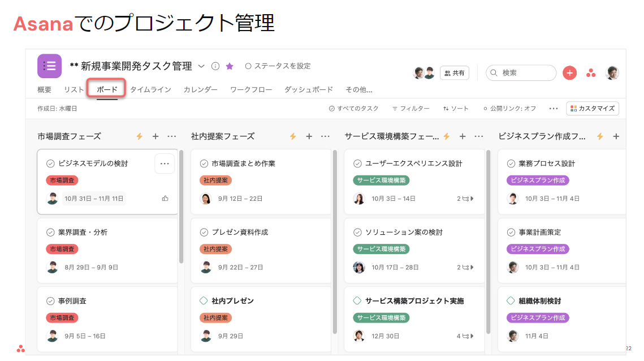
Task: Open the ダッシュボード tab
Action: [x=309, y=89]
